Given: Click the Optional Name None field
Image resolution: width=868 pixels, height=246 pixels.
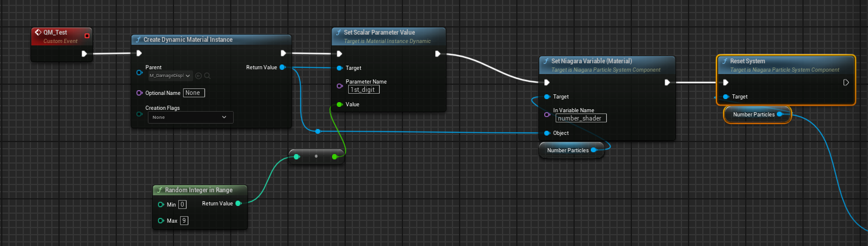Looking at the screenshot, I should click(x=194, y=93).
